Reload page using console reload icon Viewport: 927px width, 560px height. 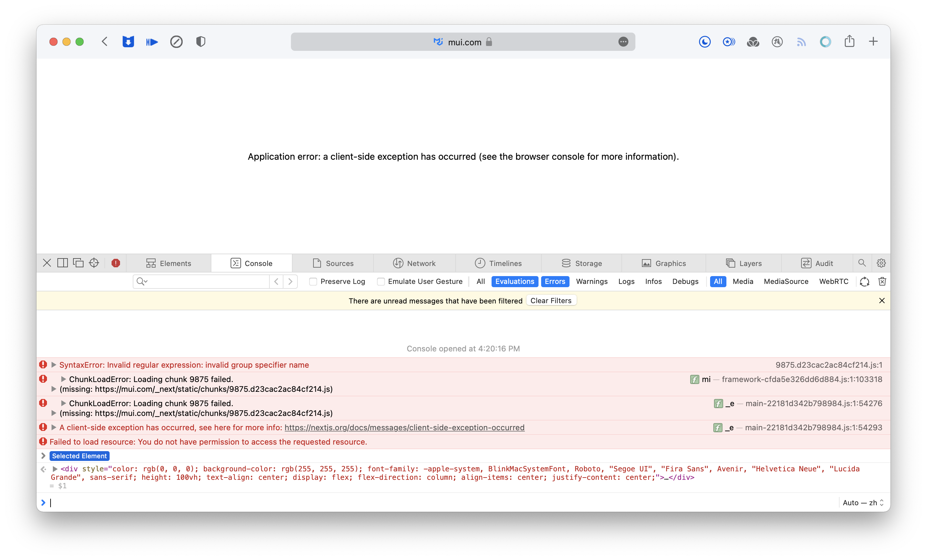[x=865, y=282]
